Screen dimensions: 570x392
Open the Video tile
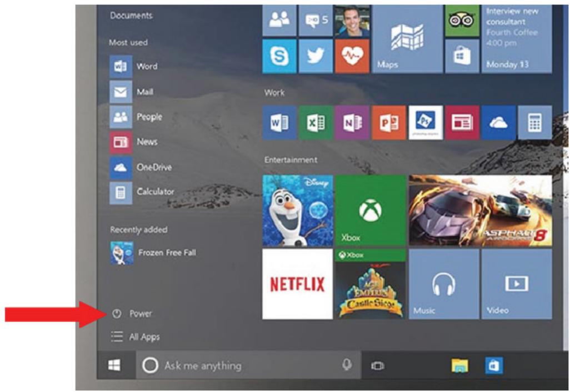tap(517, 284)
